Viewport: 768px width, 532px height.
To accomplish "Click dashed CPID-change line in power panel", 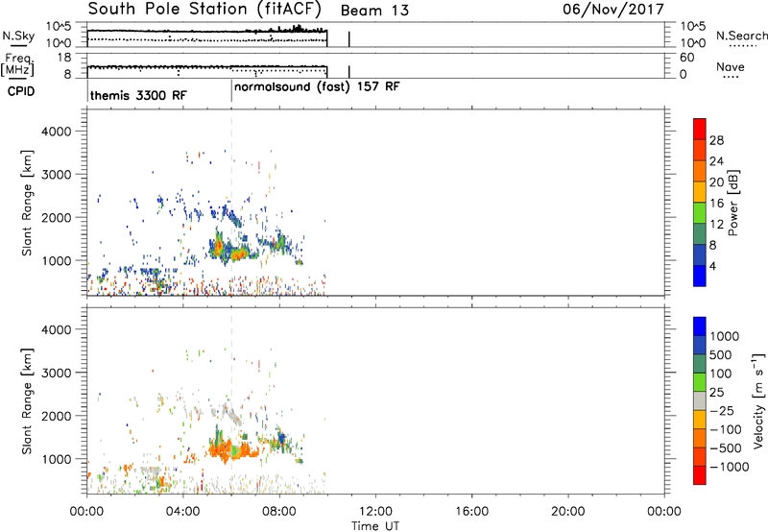I will click(x=231, y=203).
